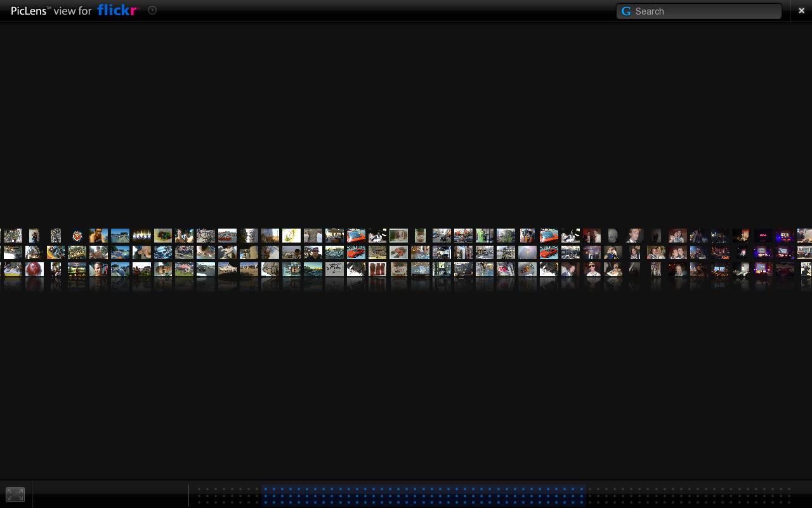Toggle fullscreen mode with bottom-left icon
812x508 pixels.
(15, 494)
